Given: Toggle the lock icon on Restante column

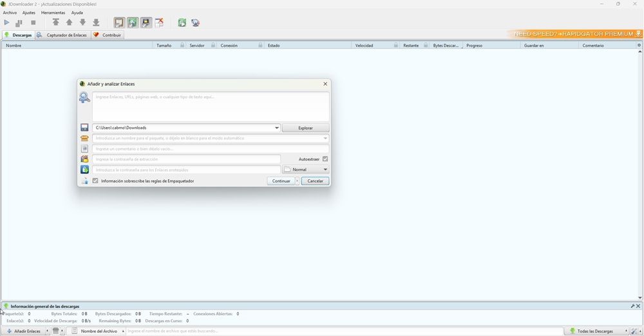Looking at the screenshot, I should [x=426, y=45].
